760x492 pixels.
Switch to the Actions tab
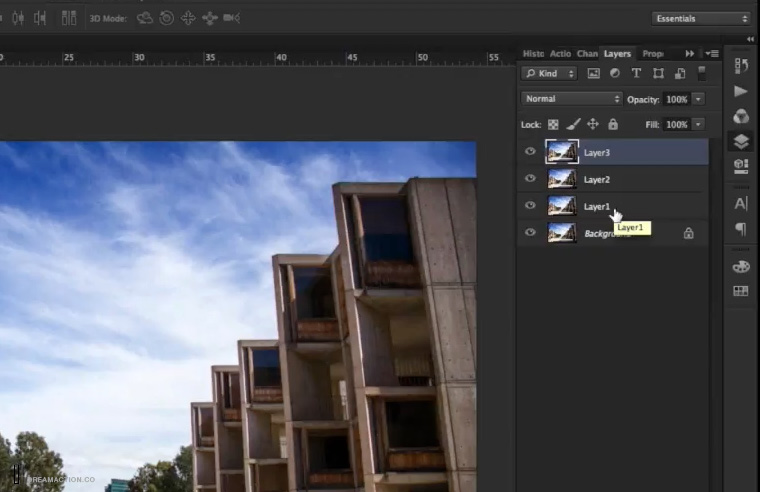(560, 54)
